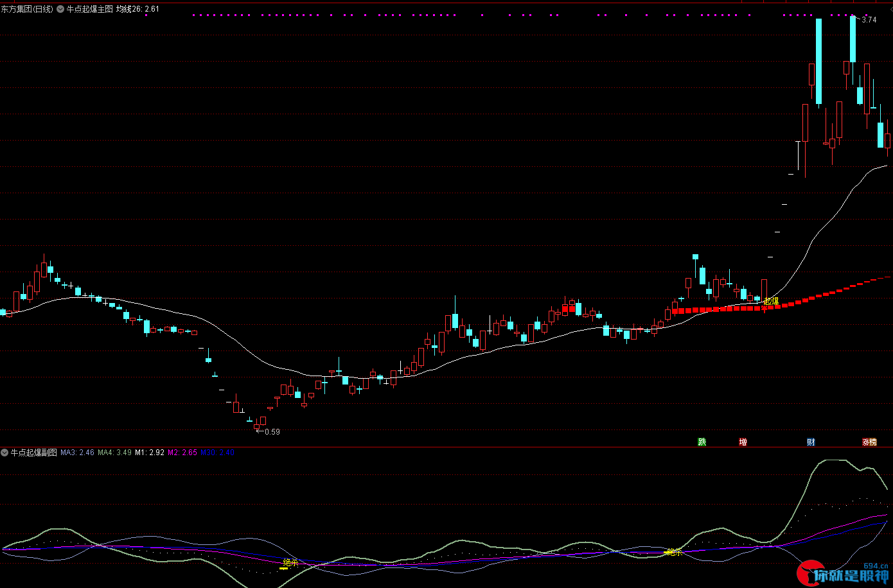Click the 0.59 low price label
Image resolution: width=893 pixels, height=588 pixels.
(272, 432)
